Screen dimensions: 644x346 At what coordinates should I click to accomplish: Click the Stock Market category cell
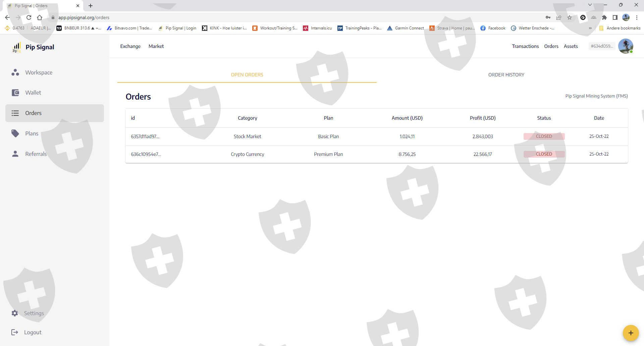(248, 136)
